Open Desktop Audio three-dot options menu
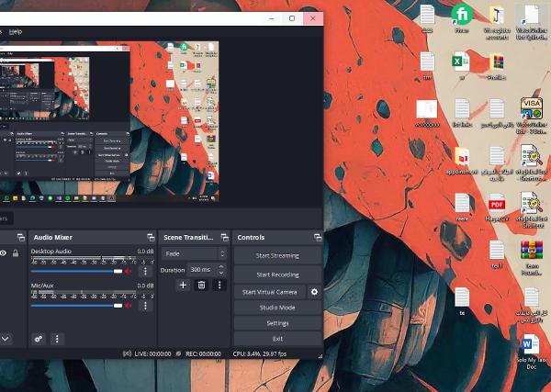The width and height of the screenshot is (551, 392). 145,271
